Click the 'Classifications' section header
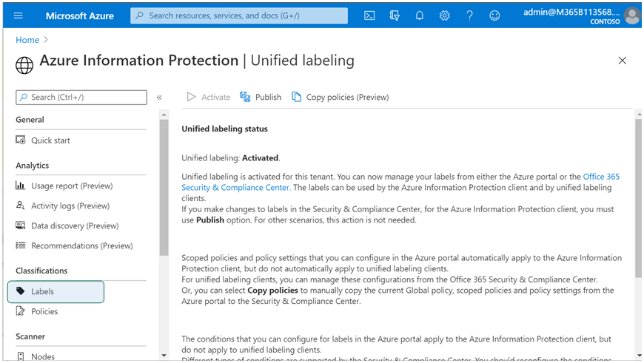 (41, 271)
